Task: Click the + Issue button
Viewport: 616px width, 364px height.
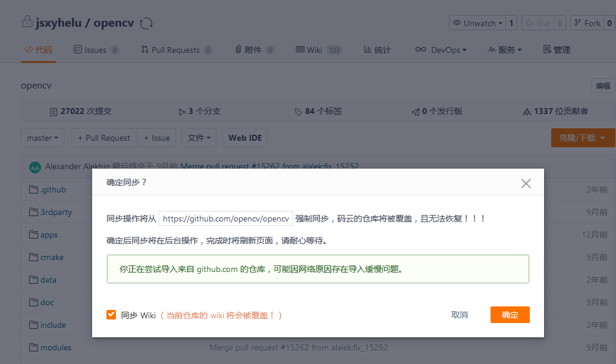Action: [156, 138]
